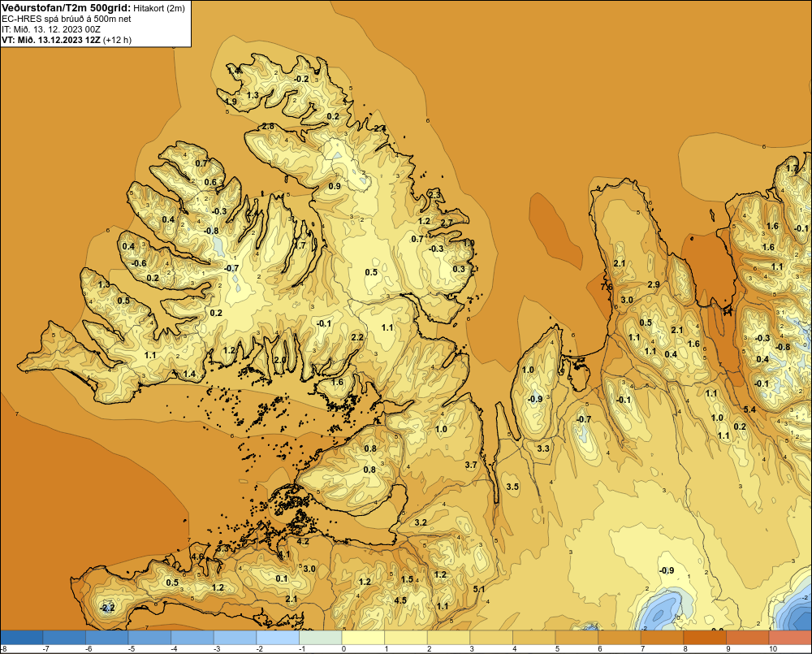Click the legend swatch between -8 and -7

pyautogui.click(x=22, y=637)
